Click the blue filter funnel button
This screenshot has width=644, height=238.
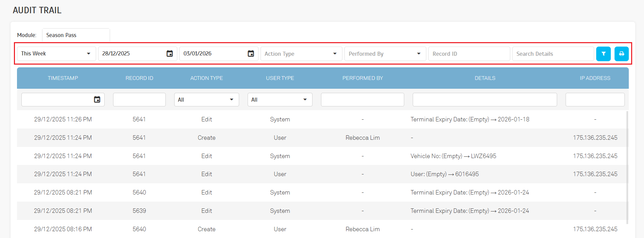[603, 54]
